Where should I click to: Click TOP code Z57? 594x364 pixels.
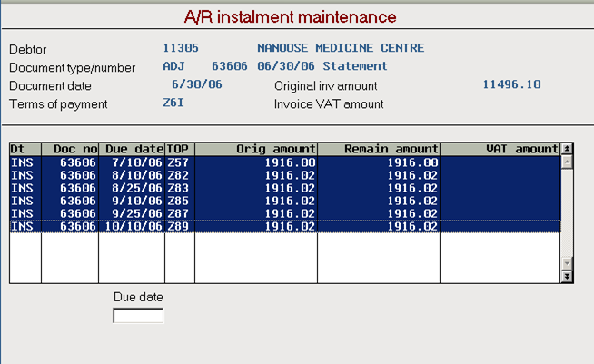(x=178, y=162)
